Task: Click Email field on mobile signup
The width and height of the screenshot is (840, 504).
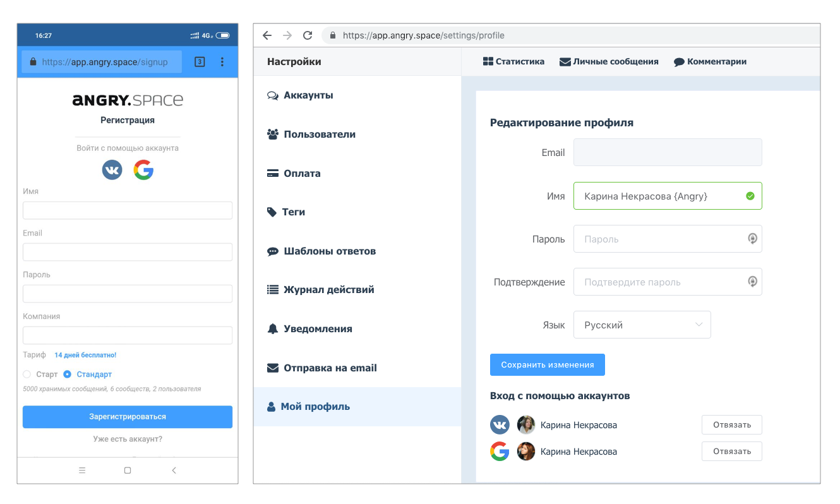Action: (128, 252)
